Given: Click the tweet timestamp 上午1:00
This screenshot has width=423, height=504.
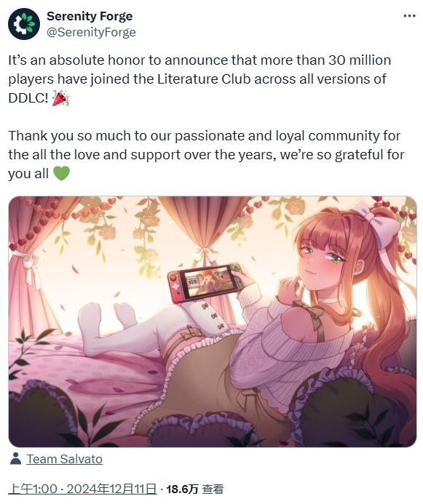Looking at the screenshot, I should click(x=33, y=489).
